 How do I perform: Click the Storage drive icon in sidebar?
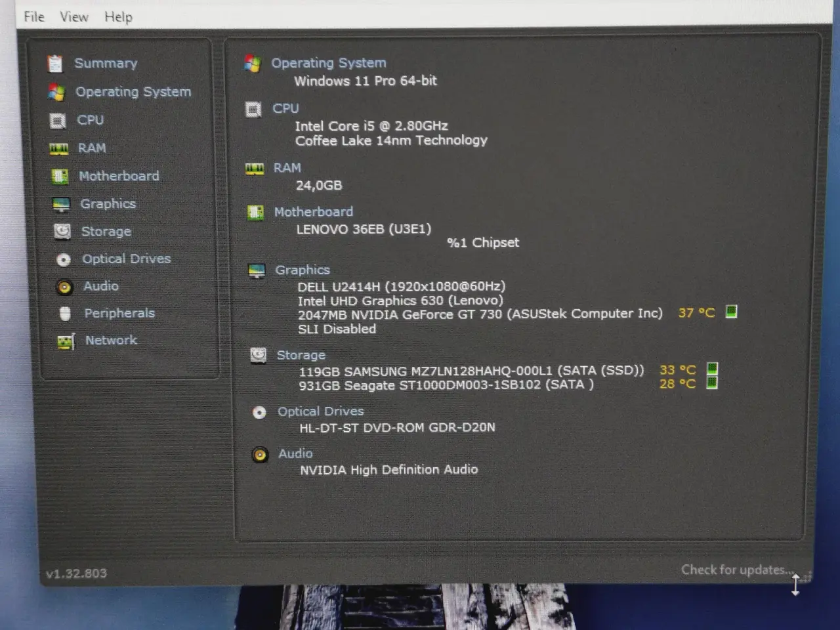[62, 232]
